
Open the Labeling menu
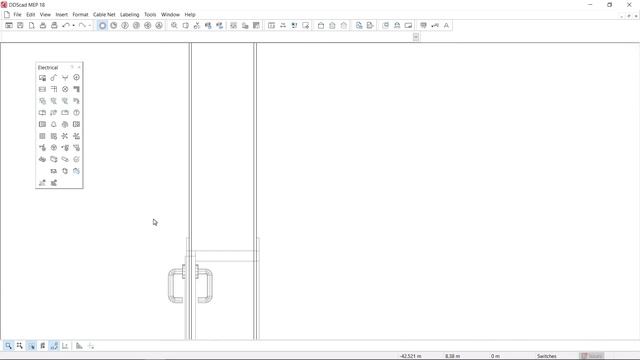point(129,15)
